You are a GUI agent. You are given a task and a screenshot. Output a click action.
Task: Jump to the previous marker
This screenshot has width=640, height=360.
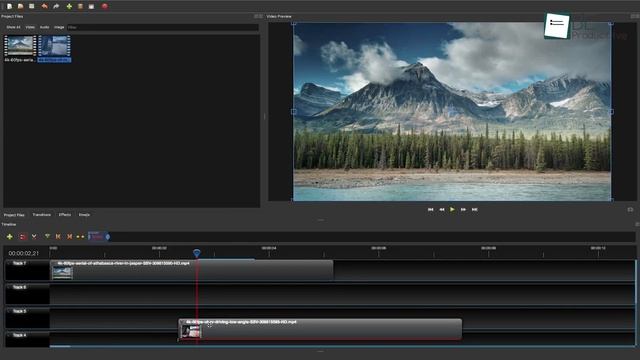click(58, 236)
